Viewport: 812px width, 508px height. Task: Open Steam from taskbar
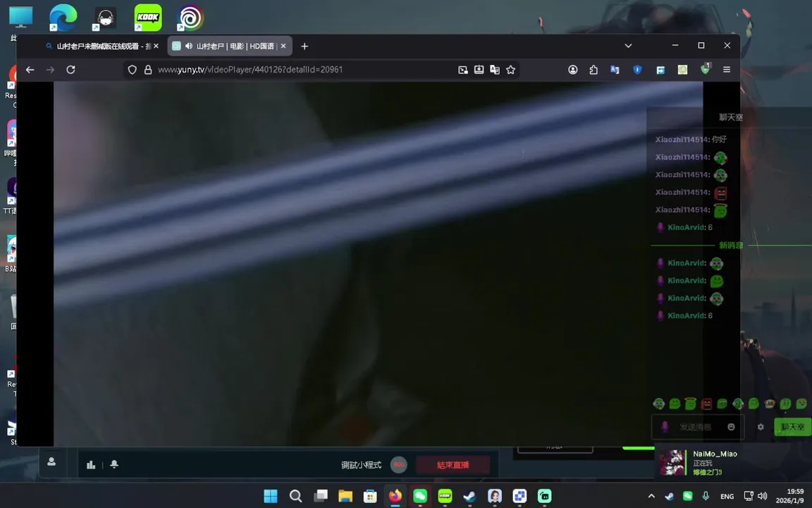[469, 496]
